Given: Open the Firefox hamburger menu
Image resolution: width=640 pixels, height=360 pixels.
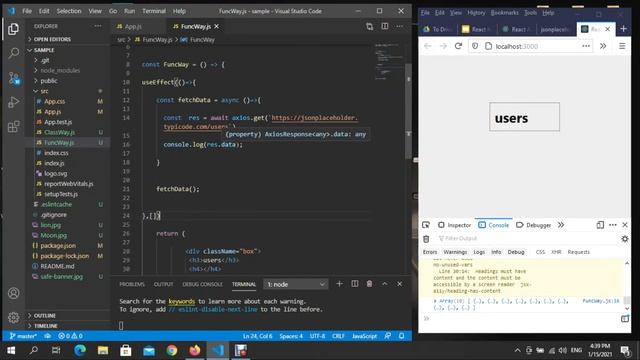Looking at the screenshot, I should (x=622, y=46).
